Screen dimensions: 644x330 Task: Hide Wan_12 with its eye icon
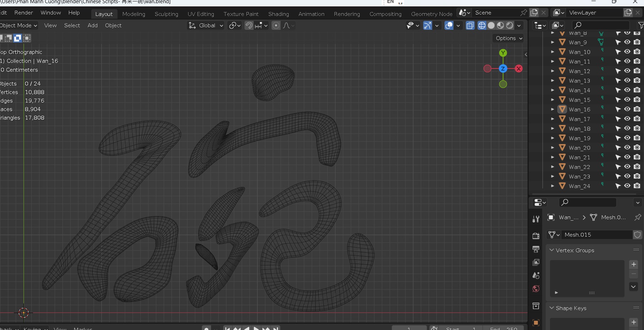pyautogui.click(x=627, y=71)
